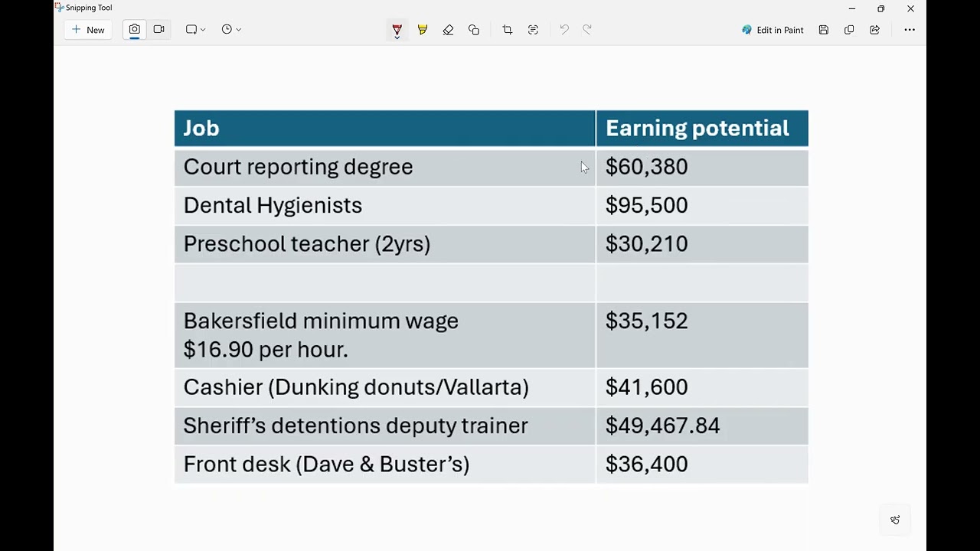Share the captured snip

click(874, 30)
